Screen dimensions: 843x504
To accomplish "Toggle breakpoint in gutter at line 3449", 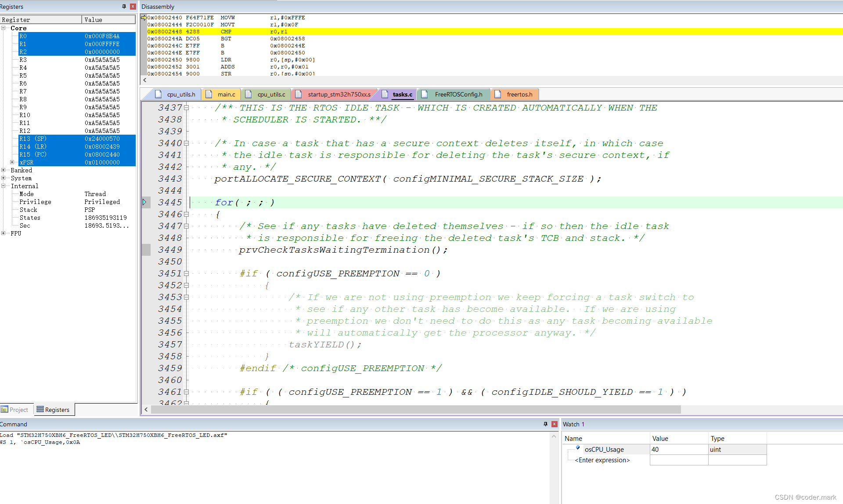I will (x=146, y=250).
